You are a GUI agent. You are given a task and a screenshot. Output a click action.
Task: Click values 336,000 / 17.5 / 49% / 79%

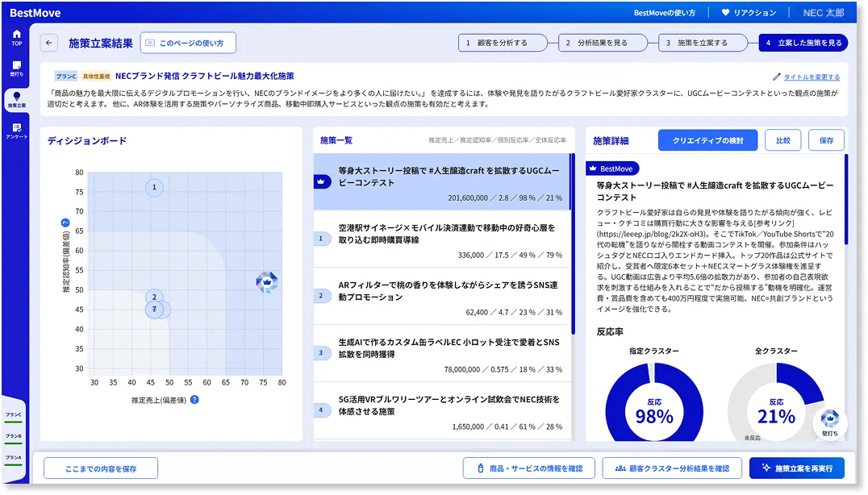point(510,255)
